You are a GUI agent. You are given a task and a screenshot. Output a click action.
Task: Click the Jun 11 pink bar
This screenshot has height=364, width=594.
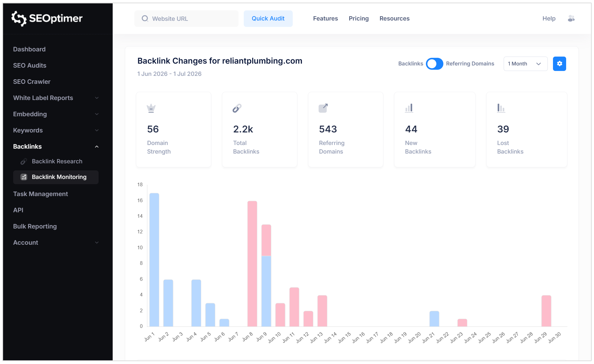tap(294, 307)
